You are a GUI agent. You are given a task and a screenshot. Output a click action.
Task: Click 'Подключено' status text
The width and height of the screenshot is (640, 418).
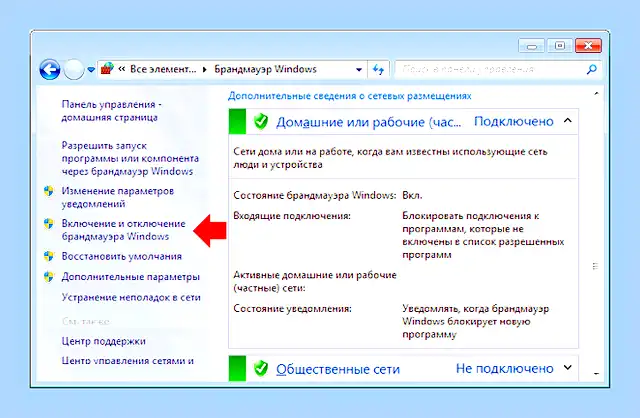coord(513,121)
